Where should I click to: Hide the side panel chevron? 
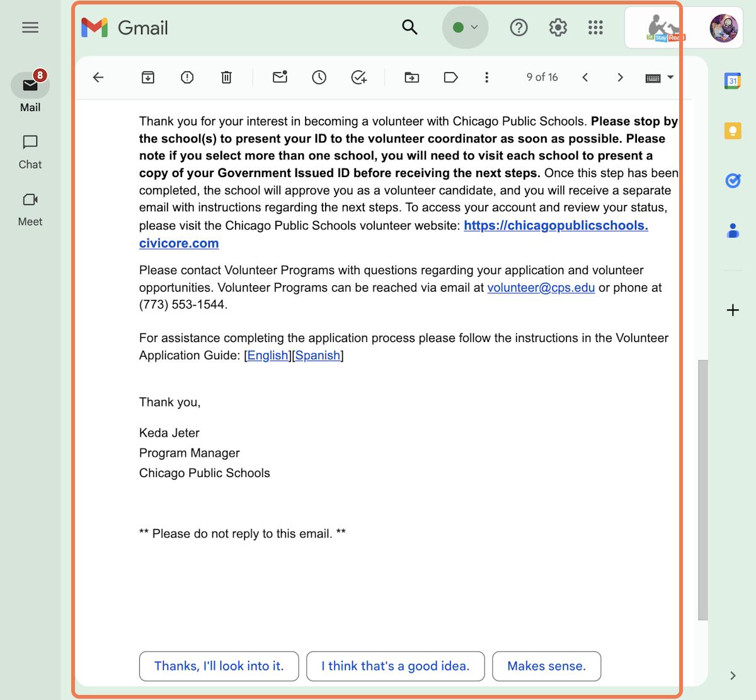pyautogui.click(x=733, y=676)
